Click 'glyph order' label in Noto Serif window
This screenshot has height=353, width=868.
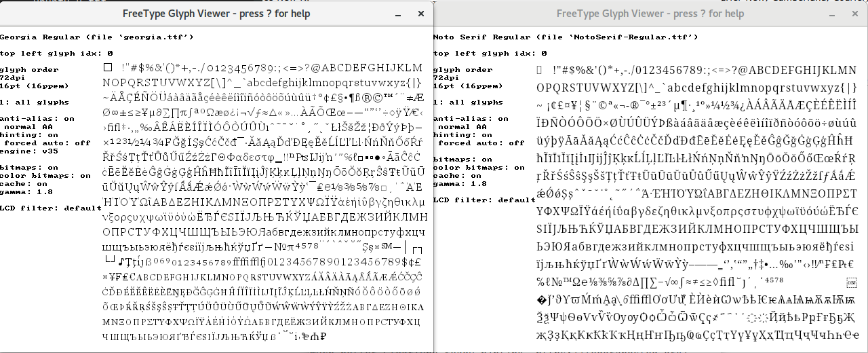[463, 69]
